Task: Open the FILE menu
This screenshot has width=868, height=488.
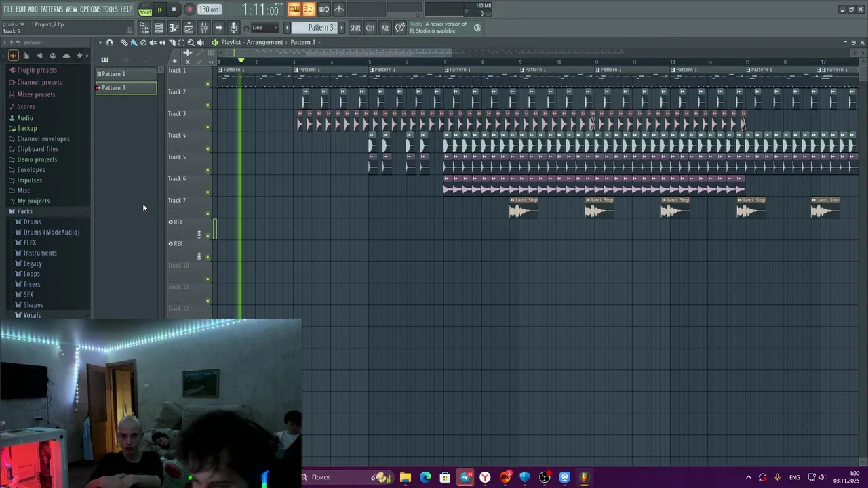Action: [x=8, y=9]
